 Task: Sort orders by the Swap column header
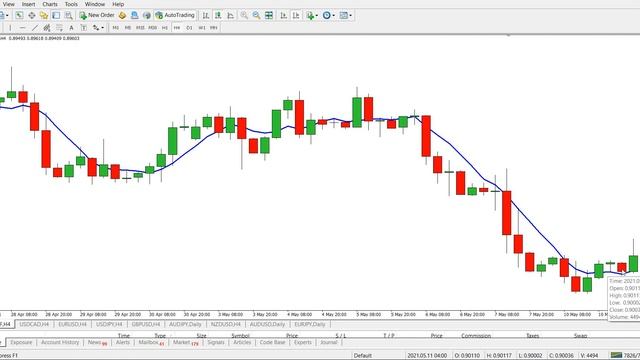point(580,336)
